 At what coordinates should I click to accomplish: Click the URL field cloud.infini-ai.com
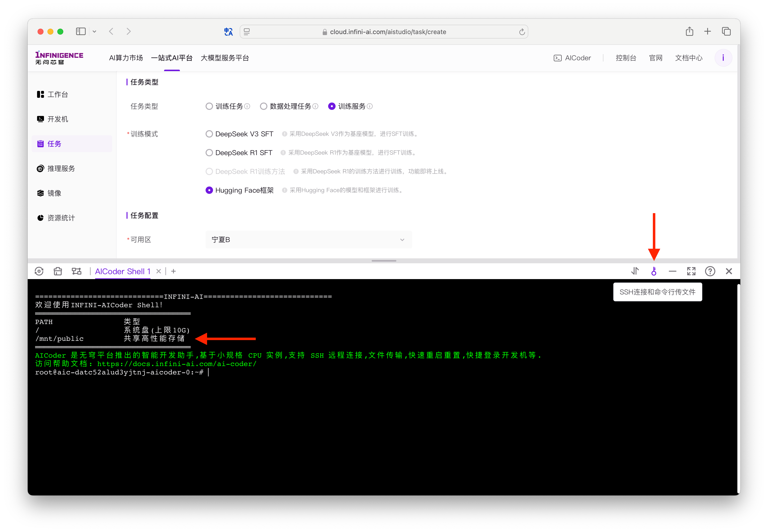coord(384,32)
